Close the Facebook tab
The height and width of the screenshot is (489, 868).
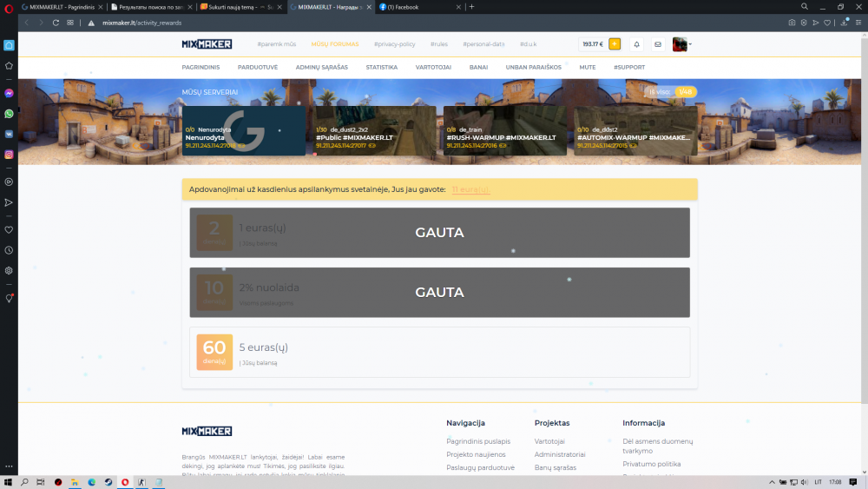(x=458, y=7)
